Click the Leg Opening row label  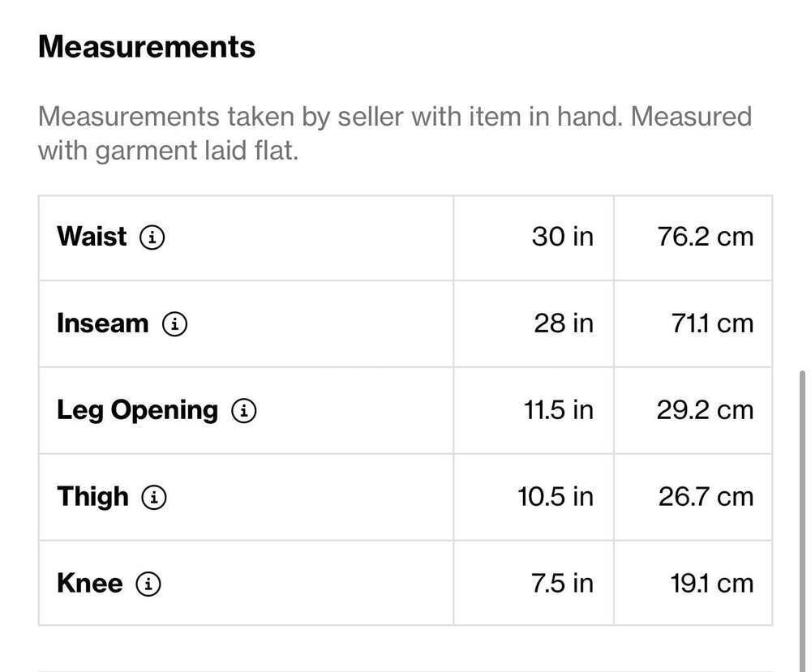coord(138,412)
